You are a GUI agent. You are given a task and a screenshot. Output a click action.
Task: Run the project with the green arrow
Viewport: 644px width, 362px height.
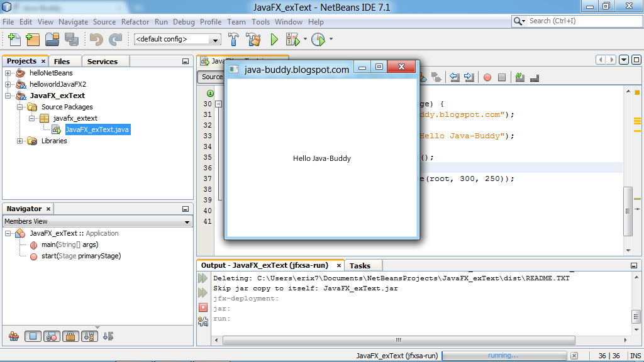[x=274, y=39]
